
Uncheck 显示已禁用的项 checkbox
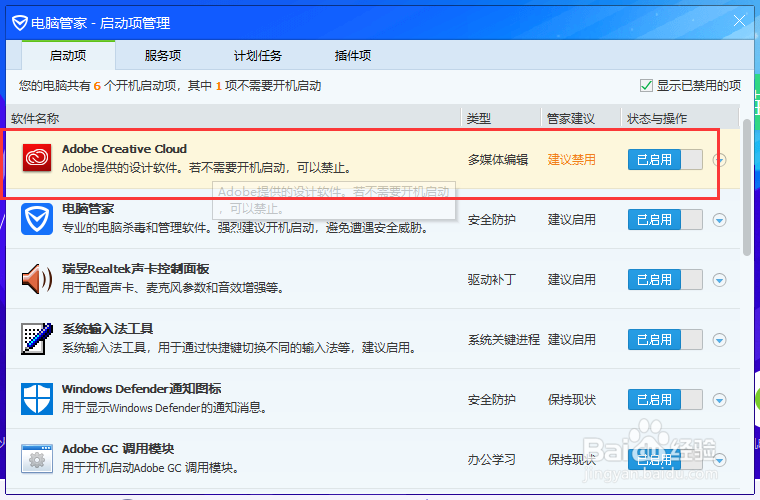tap(646, 86)
